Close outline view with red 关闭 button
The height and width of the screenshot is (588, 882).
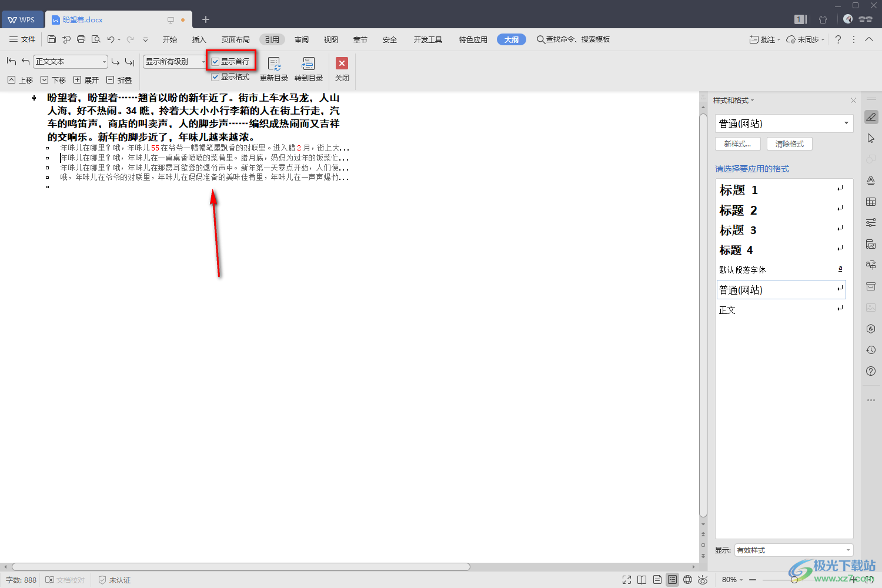coord(342,69)
